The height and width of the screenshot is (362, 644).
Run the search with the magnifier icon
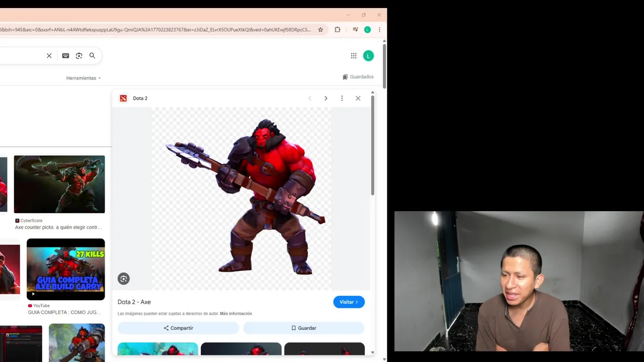click(x=92, y=56)
